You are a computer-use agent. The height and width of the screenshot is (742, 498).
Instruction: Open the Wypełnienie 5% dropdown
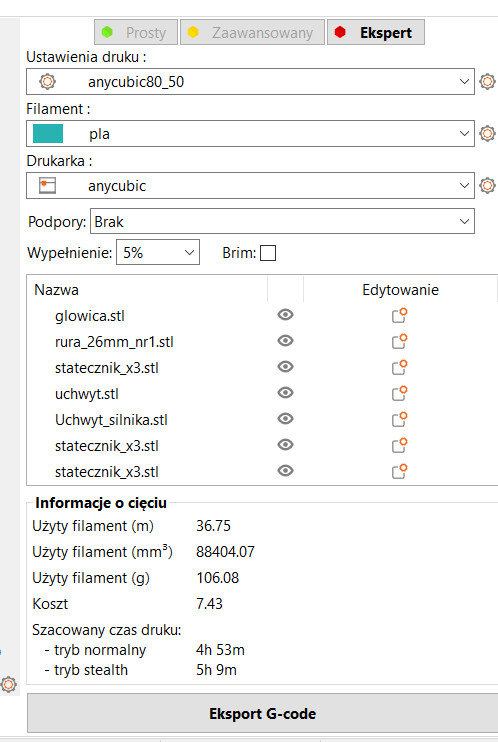pyautogui.click(x=158, y=252)
